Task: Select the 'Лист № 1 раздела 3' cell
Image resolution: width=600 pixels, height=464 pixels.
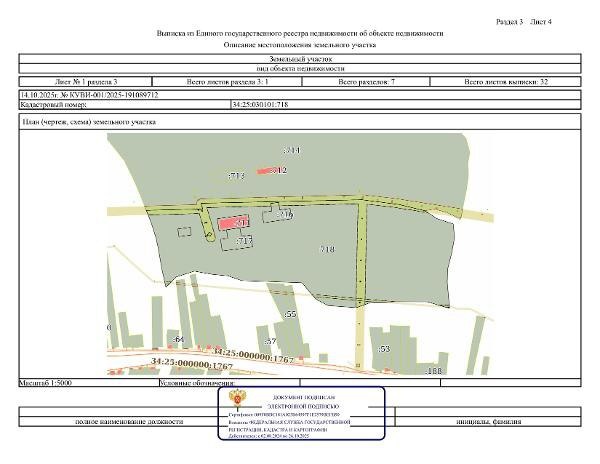Action: pyautogui.click(x=86, y=81)
